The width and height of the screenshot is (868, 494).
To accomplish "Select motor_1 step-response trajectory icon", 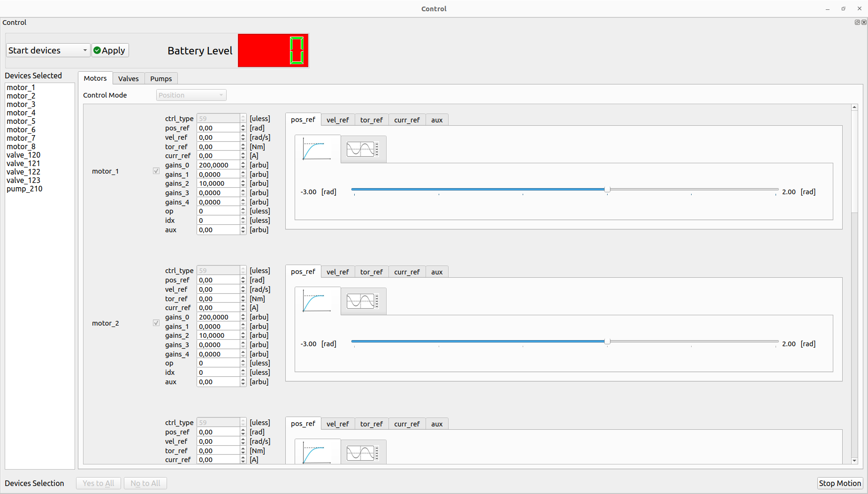I will pyautogui.click(x=317, y=149).
